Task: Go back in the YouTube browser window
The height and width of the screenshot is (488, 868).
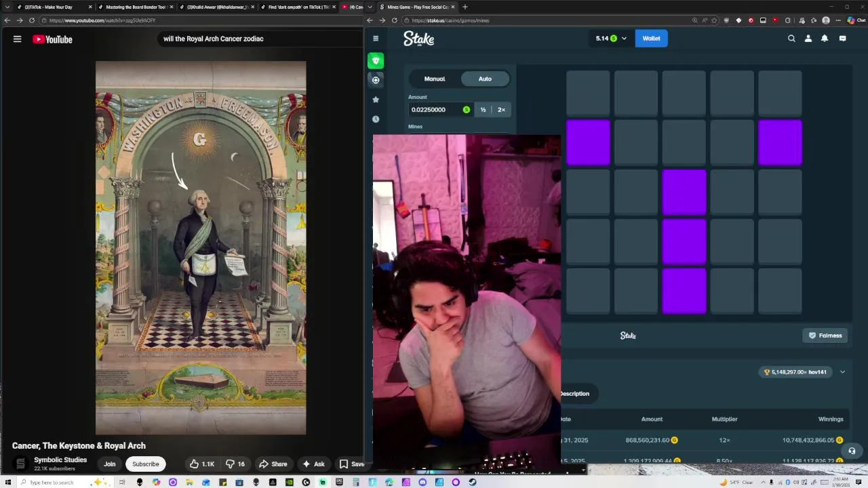Action: click(x=7, y=20)
